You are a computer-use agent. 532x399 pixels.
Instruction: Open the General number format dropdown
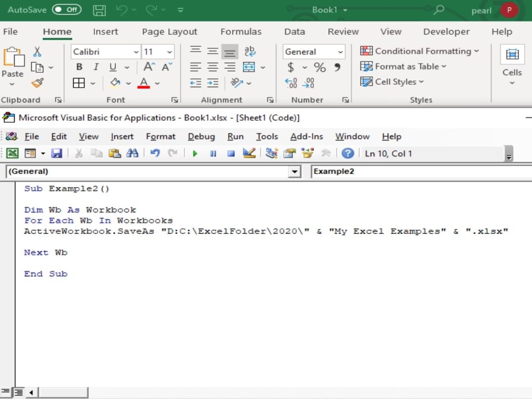click(x=340, y=52)
